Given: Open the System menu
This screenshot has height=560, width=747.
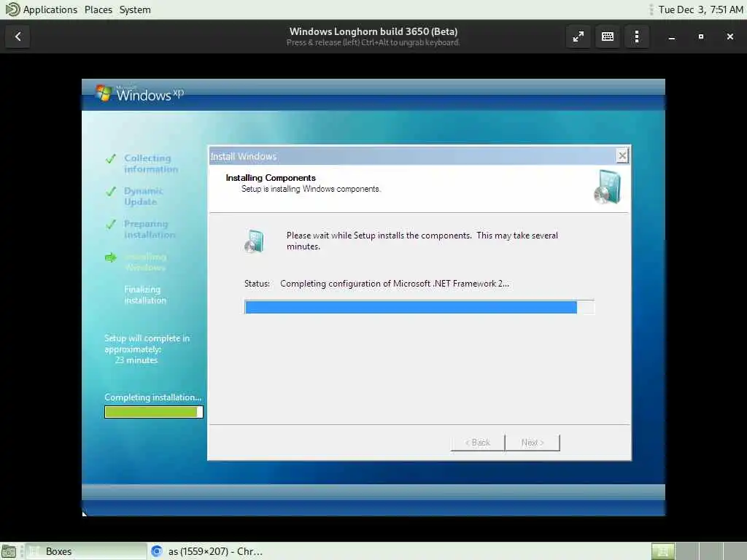Looking at the screenshot, I should pyautogui.click(x=135, y=9).
